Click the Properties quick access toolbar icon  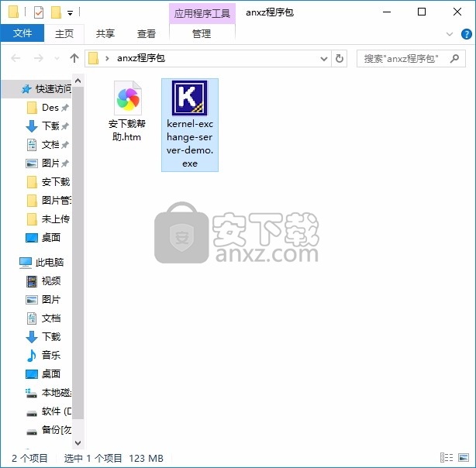pyautogui.click(x=39, y=12)
